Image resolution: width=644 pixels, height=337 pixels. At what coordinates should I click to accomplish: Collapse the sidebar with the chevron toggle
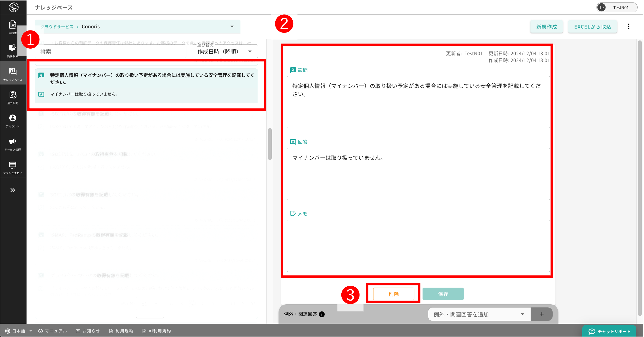click(x=13, y=190)
